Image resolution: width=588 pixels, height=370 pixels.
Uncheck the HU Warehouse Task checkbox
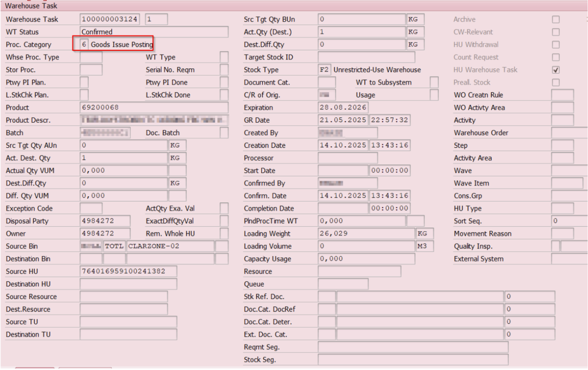point(556,70)
